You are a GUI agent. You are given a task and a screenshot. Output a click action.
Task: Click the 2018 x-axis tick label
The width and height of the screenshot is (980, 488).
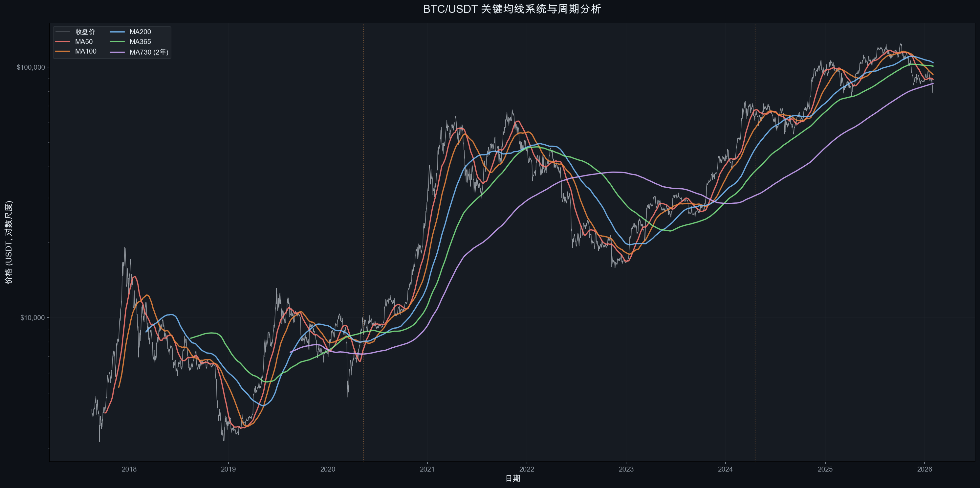pos(129,469)
